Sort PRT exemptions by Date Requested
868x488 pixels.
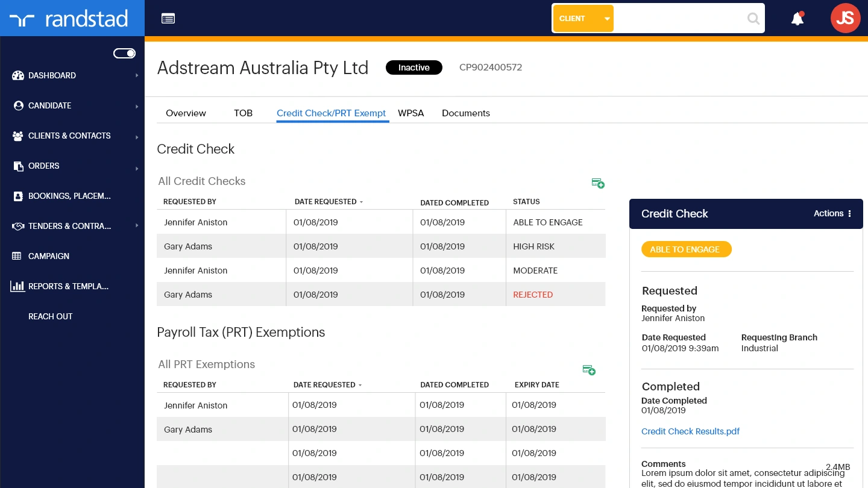pos(328,385)
